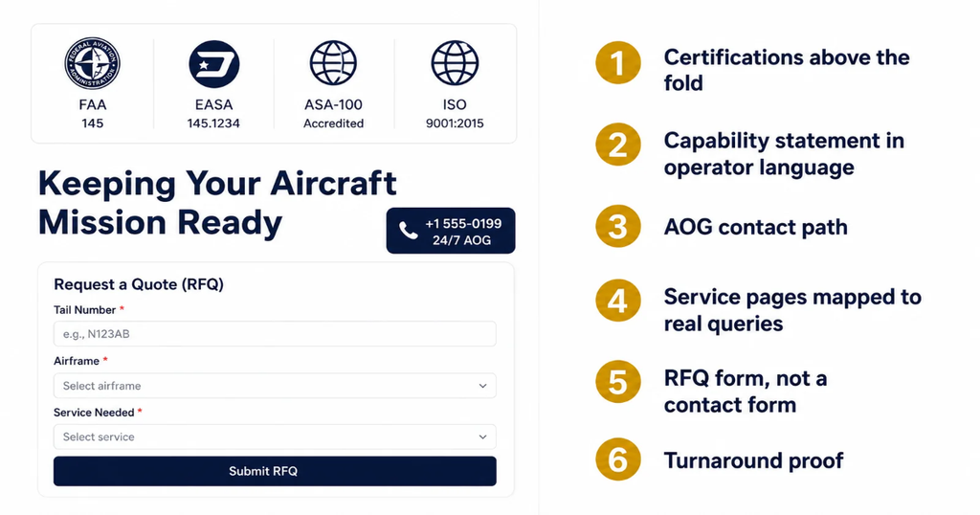Click the 'ISO 9001:2015' label text

(x=455, y=113)
